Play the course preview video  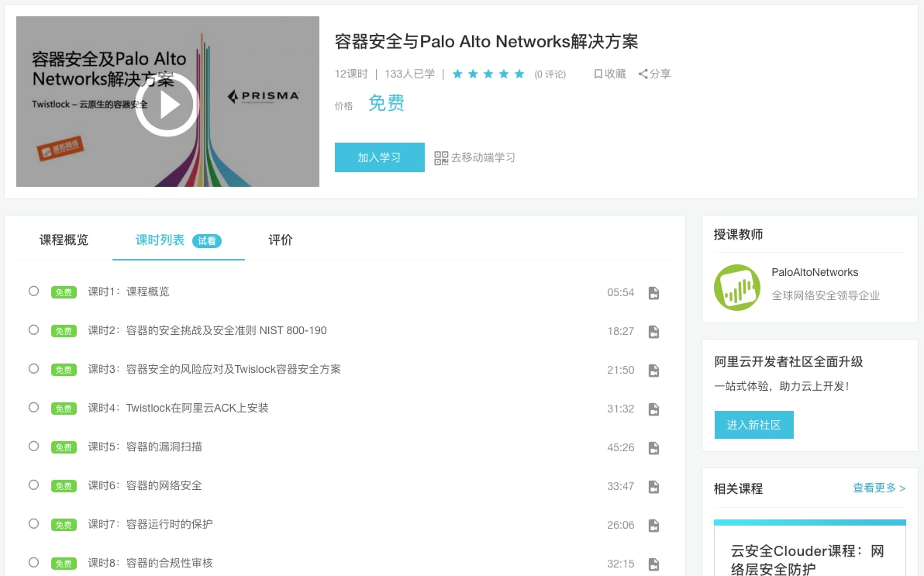click(167, 105)
